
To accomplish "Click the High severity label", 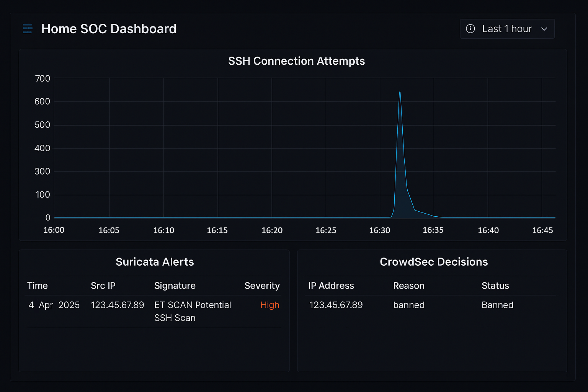I will pyautogui.click(x=269, y=305).
